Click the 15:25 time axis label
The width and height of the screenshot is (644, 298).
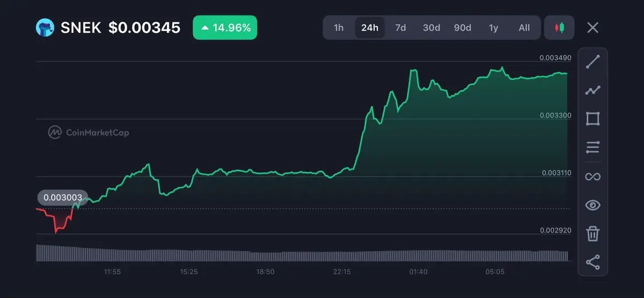189,272
